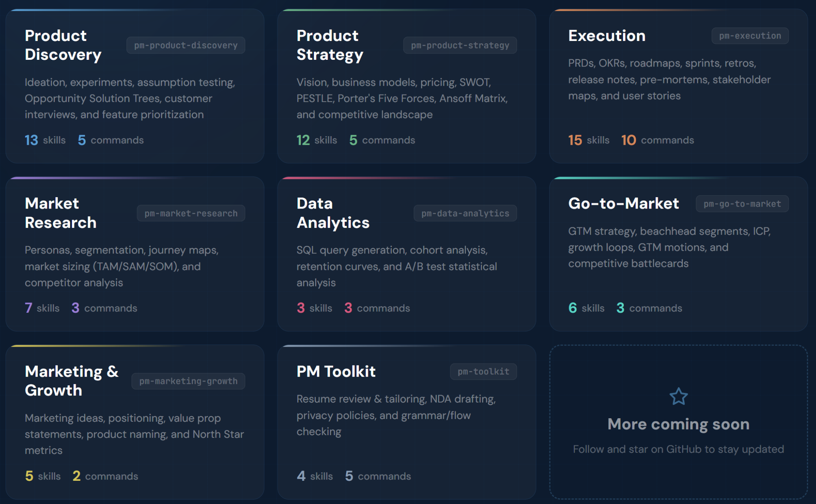Click the pm-go-to-market tag
Image resolution: width=816 pixels, height=504 pixels.
click(742, 204)
